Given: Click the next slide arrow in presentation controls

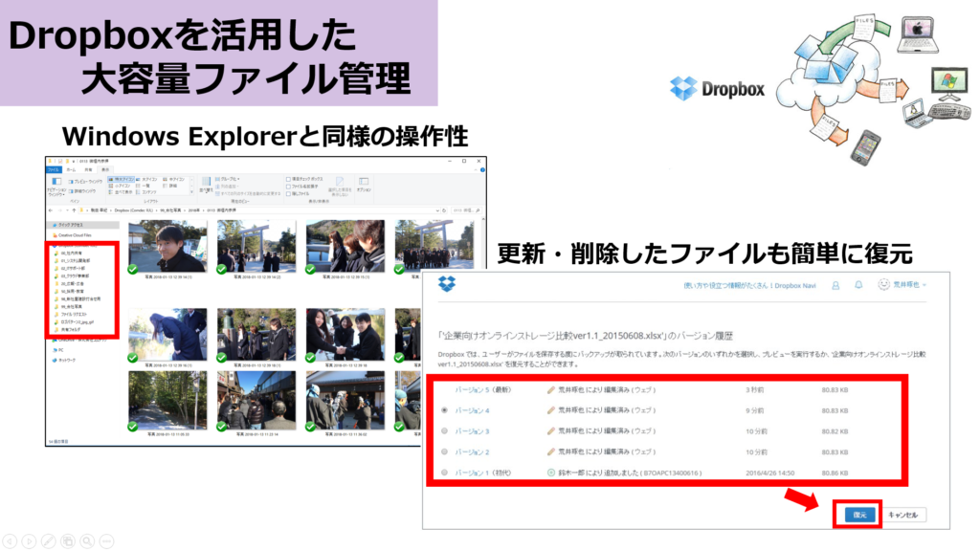Looking at the screenshot, I should pyautogui.click(x=29, y=541).
